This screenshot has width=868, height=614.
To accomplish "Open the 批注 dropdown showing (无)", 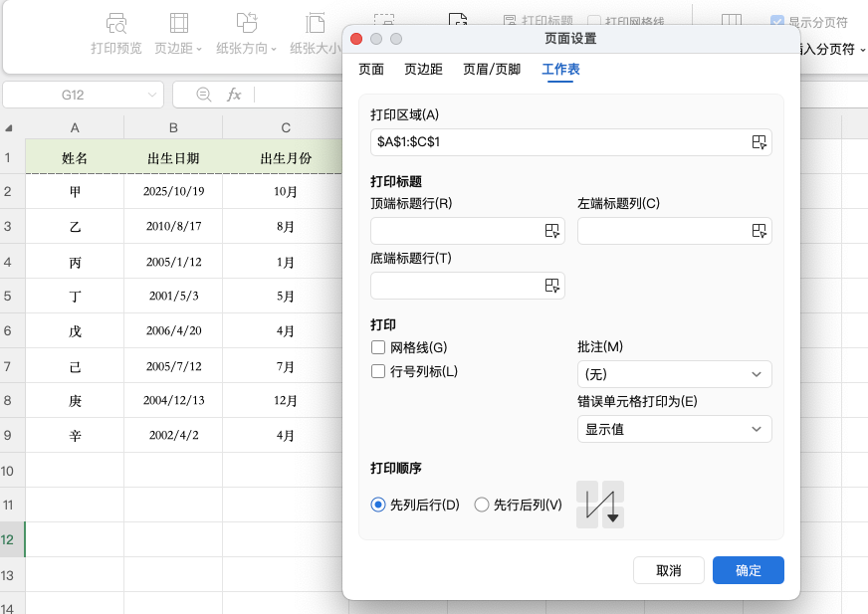I will click(x=674, y=374).
